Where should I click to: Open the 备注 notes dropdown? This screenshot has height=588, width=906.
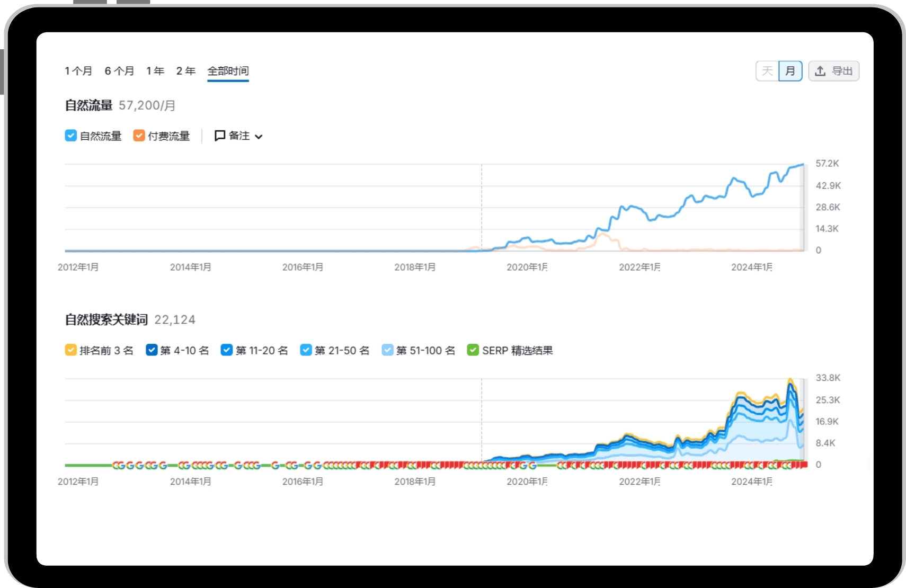[238, 136]
